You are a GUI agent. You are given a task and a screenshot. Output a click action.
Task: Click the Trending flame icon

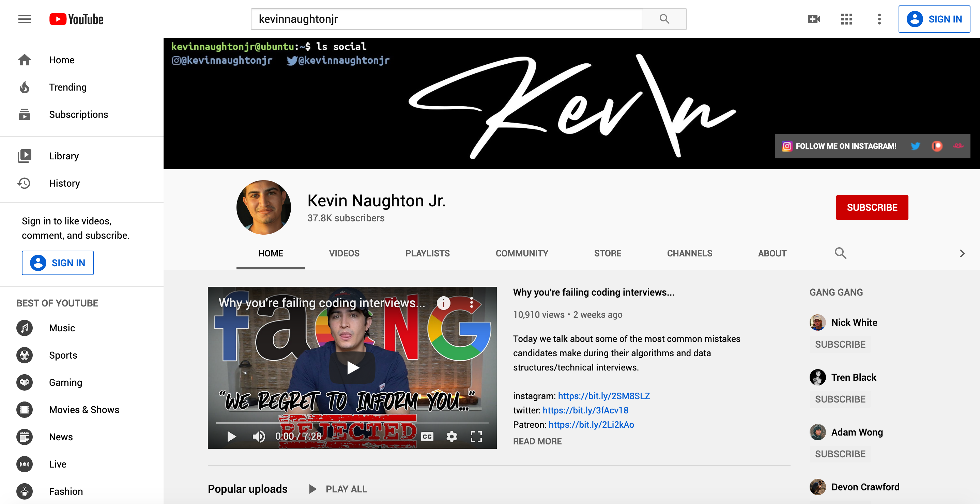click(x=24, y=88)
